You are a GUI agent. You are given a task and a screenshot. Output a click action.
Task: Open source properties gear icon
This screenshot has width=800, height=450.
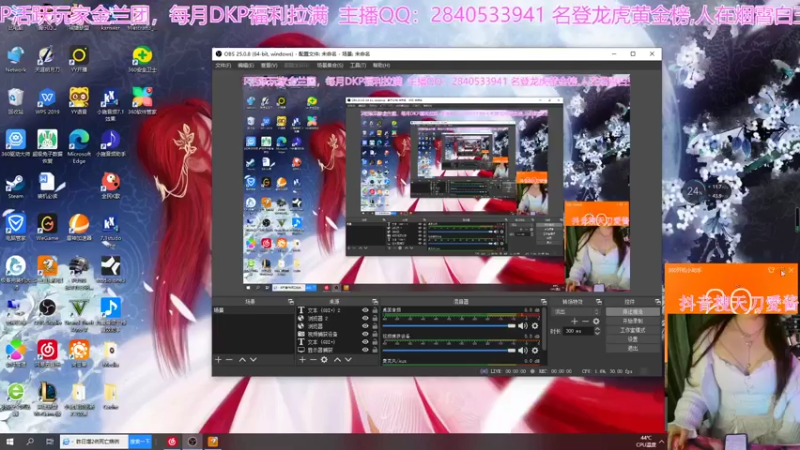coord(324,360)
